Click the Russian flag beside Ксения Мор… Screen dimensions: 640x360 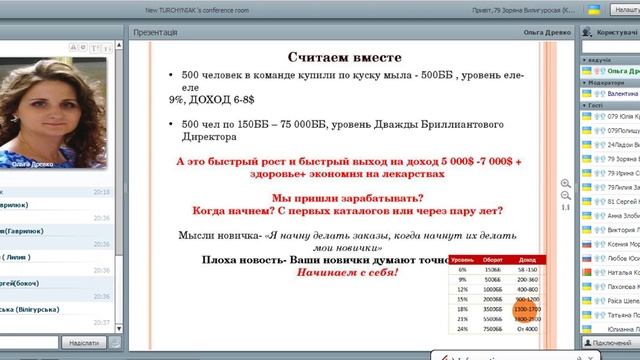(587, 244)
